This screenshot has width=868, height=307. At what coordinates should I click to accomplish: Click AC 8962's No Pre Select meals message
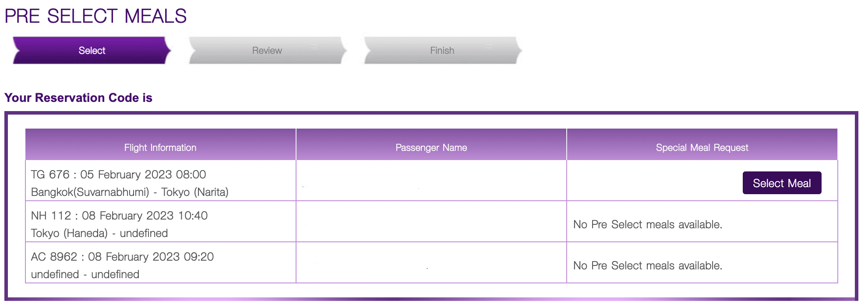pos(647,265)
